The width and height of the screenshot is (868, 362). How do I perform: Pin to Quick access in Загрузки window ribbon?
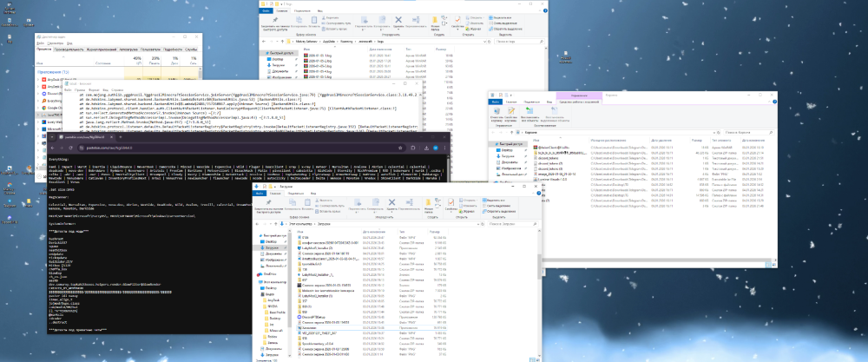click(268, 206)
